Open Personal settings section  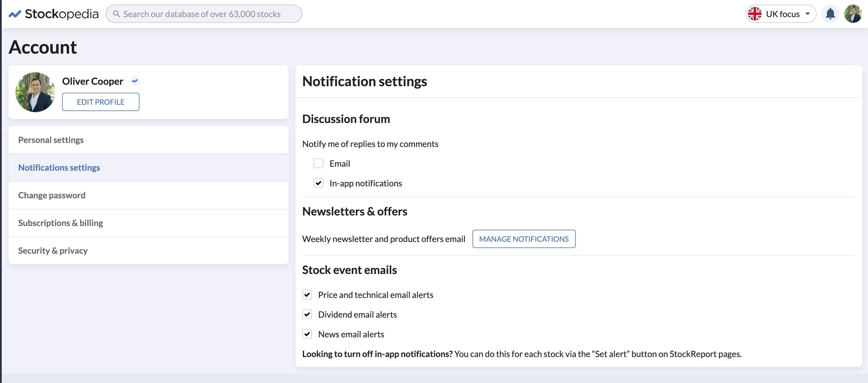click(x=51, y=140)
